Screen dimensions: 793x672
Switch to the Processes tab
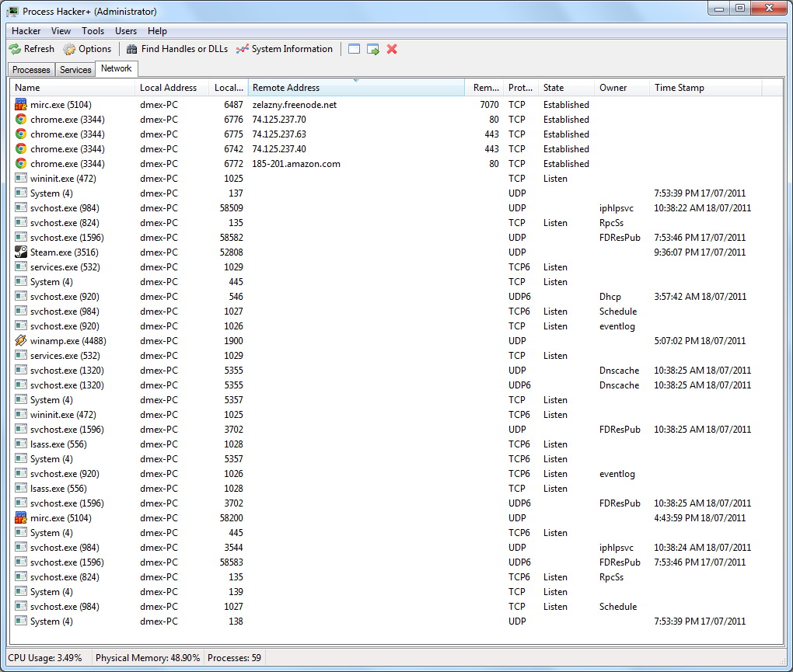(31, 70)
